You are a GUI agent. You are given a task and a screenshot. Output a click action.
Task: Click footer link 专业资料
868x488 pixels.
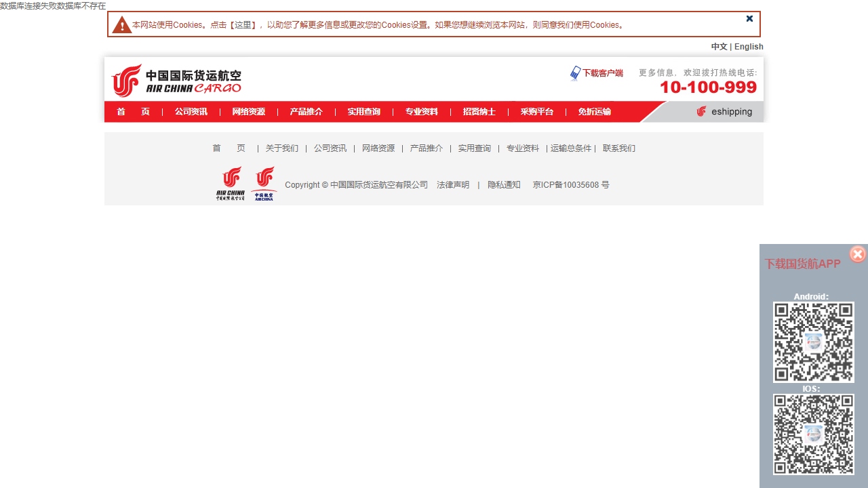pyautogui.click(x=523, y=148)
